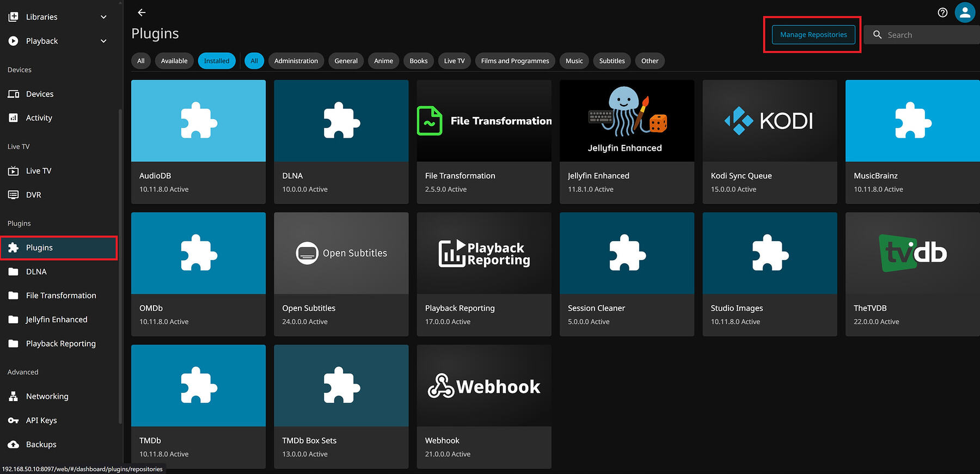This screenshot has height=474, width=980.
Task: Filter plugins by Live TV category
Action: 455,61
